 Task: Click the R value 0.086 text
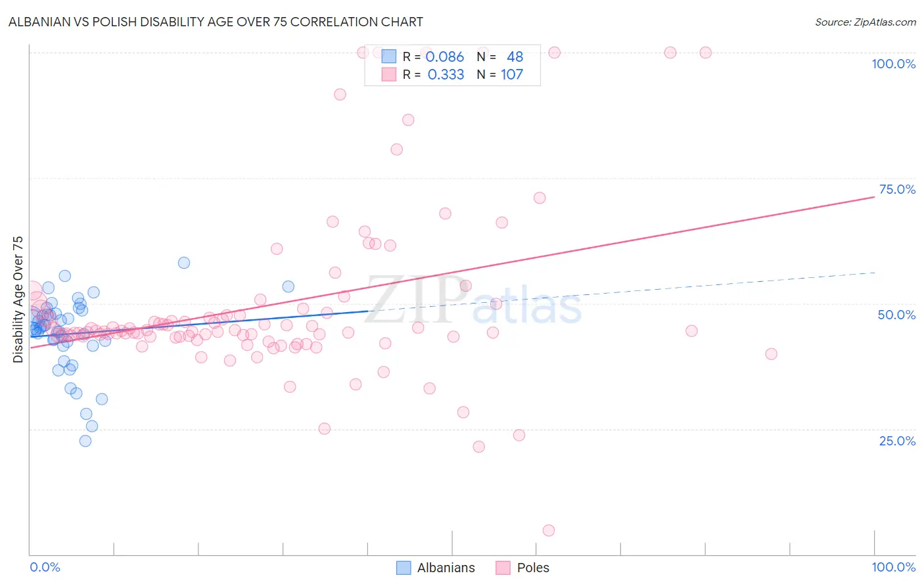445,56
